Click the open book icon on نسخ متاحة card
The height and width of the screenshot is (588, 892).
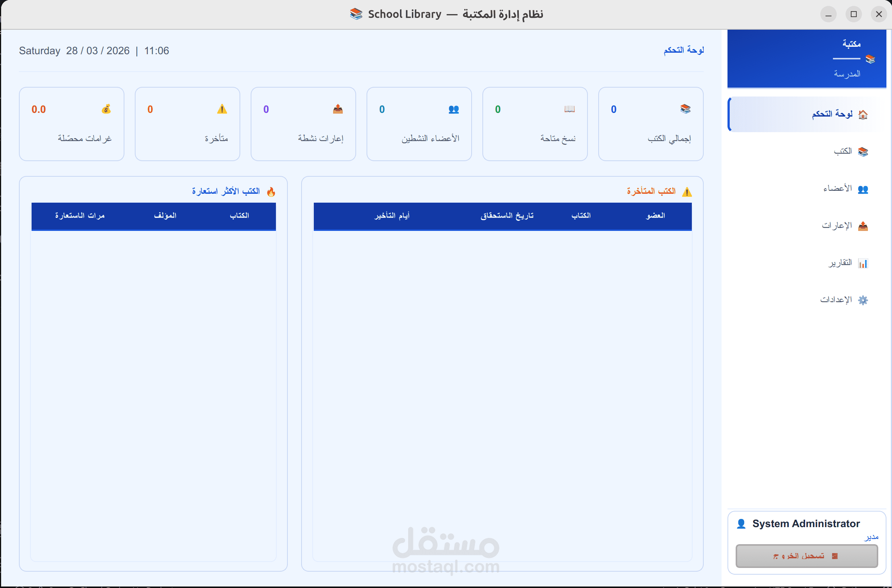coord(569,109)
